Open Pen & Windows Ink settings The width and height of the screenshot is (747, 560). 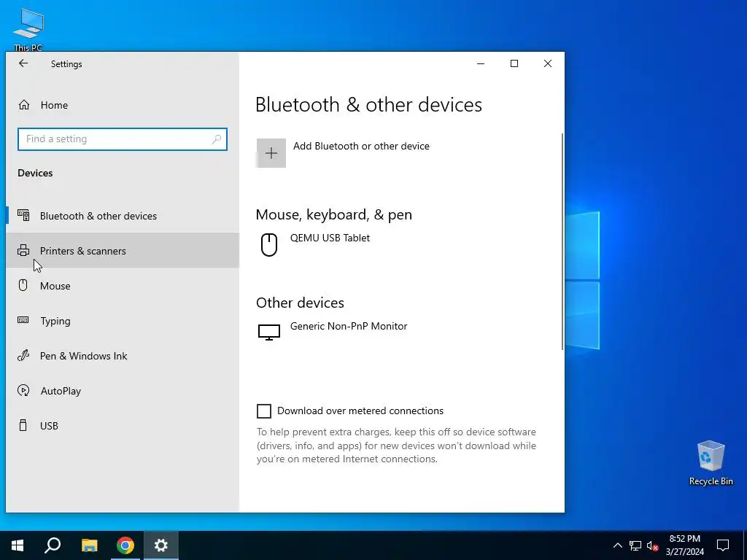click(x=122, y=356)
